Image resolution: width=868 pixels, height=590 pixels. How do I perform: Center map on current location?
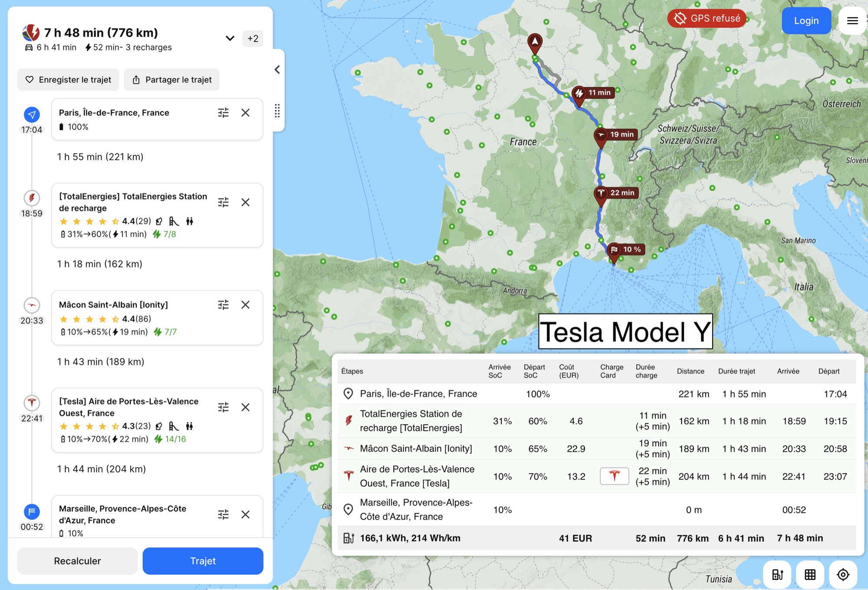[843, 574]
